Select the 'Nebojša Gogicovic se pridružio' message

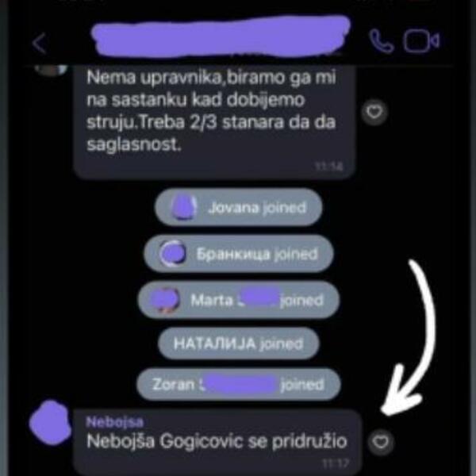(217, 443)
